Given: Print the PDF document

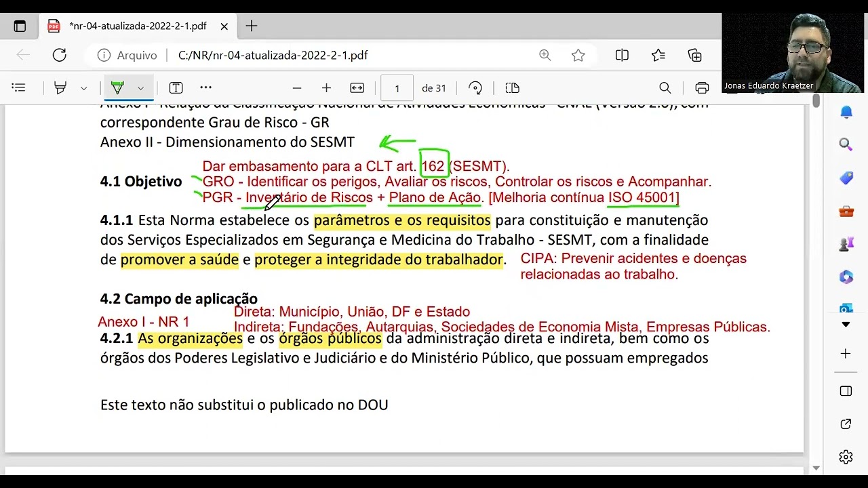Looking at the screenshot, I should 702,88.
